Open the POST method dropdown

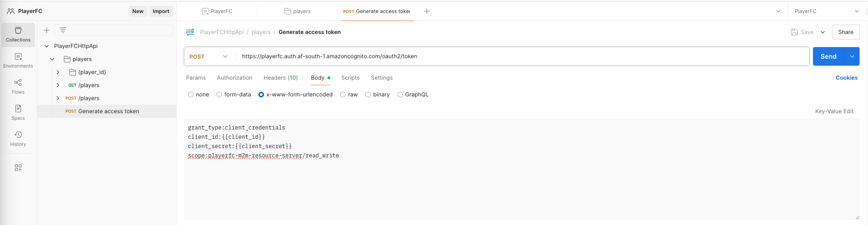[209, 56]
